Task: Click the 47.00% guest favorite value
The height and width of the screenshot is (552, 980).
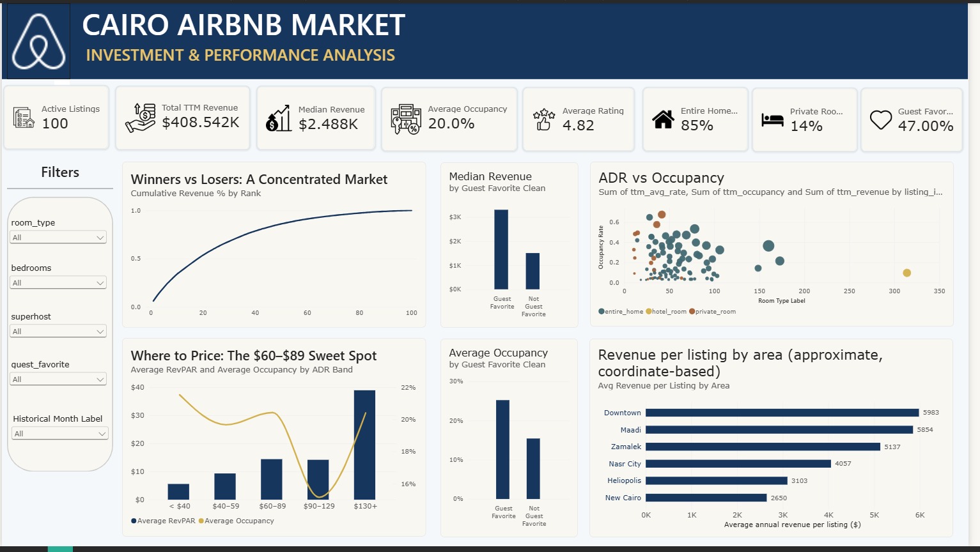Action: [x=926, y=126]
